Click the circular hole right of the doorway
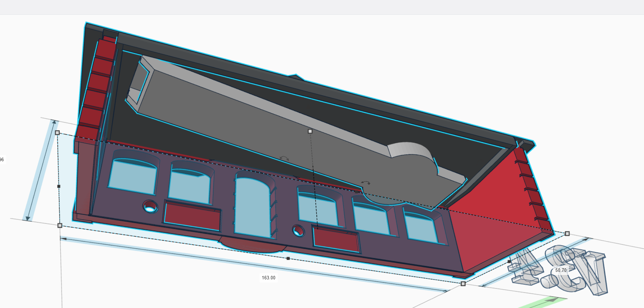The image size is (644, 308). (299, 230)
